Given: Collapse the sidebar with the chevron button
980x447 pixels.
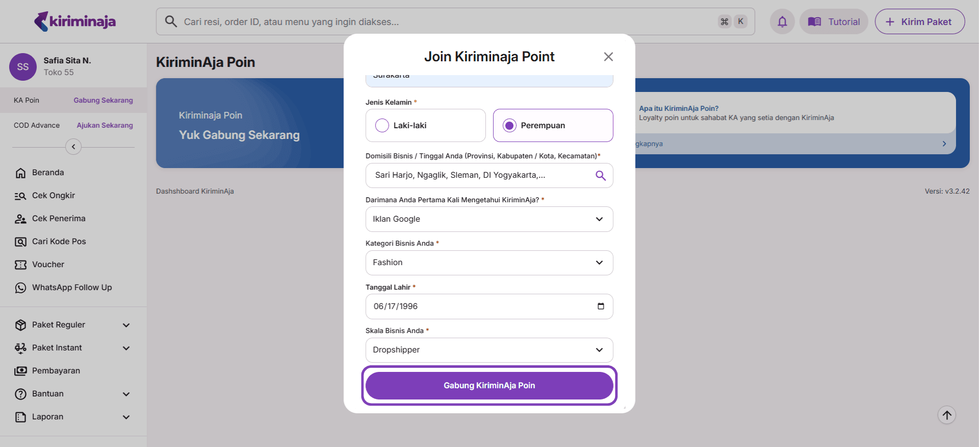Looking at the screenshot, I should [x=73, y=147].
